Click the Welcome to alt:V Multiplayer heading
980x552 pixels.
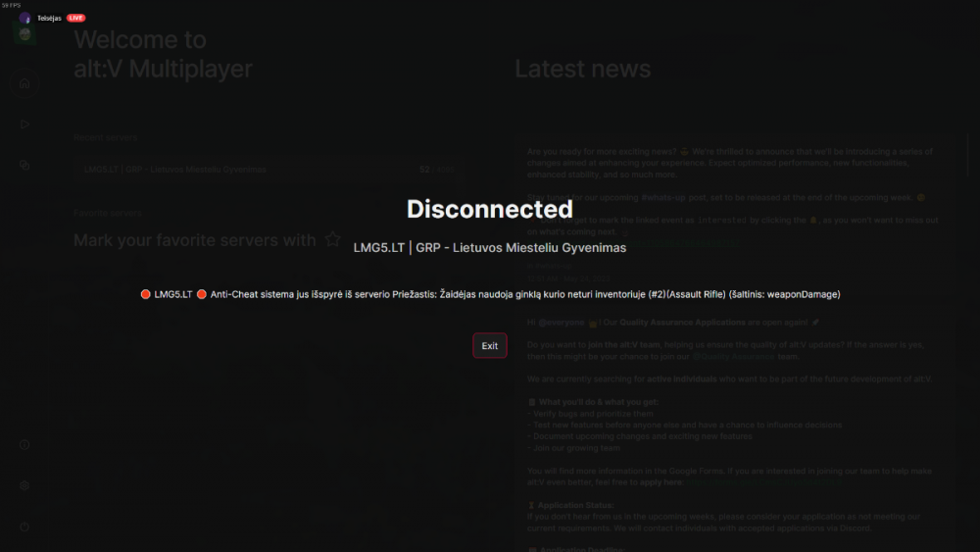point(163,54)
